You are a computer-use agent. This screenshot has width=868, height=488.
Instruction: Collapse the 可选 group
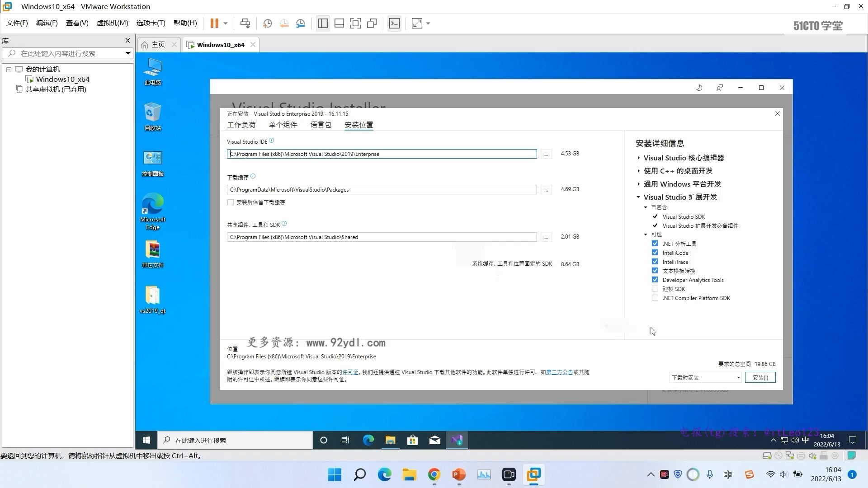pyautogui.click(x=646, y=235)
